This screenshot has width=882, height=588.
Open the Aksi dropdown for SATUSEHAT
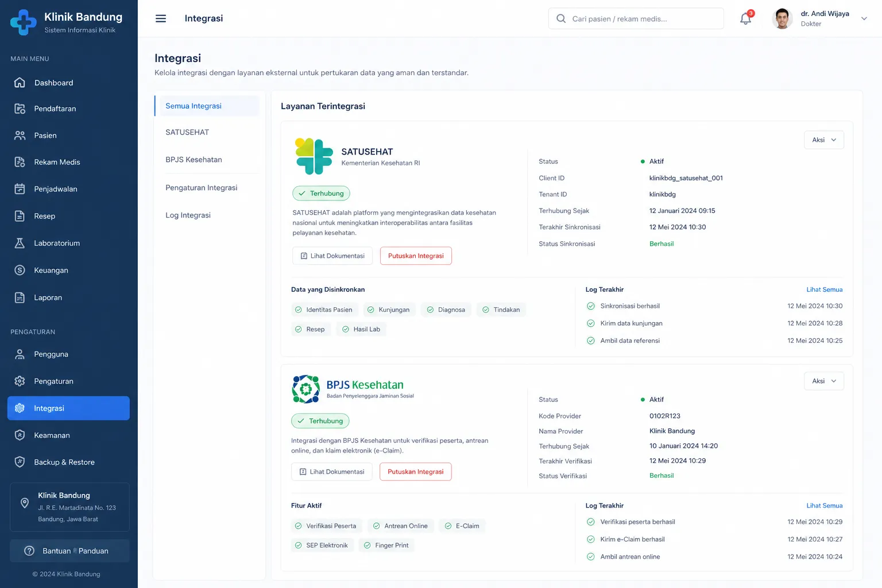[824, 140]
